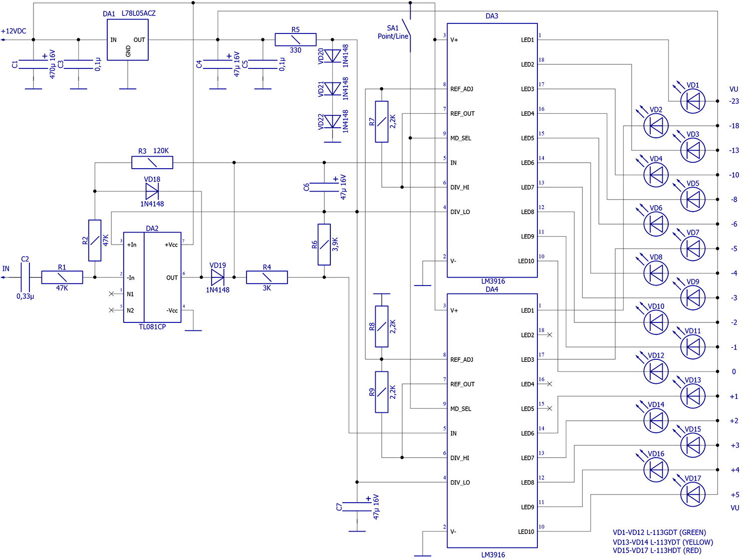Select the VD20 1N4148 diode
This screenshot has height=560, width=742.
click(x=333, y=56)
